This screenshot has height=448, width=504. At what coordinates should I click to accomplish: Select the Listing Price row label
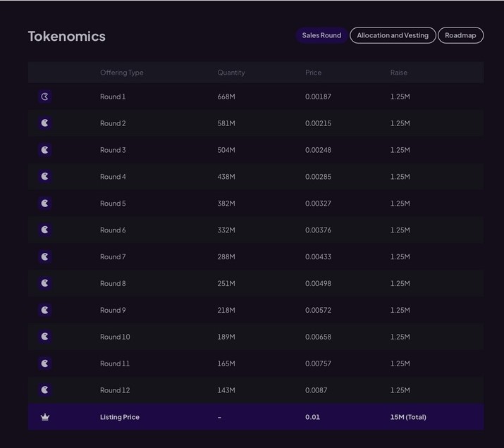tap(120, 417)
